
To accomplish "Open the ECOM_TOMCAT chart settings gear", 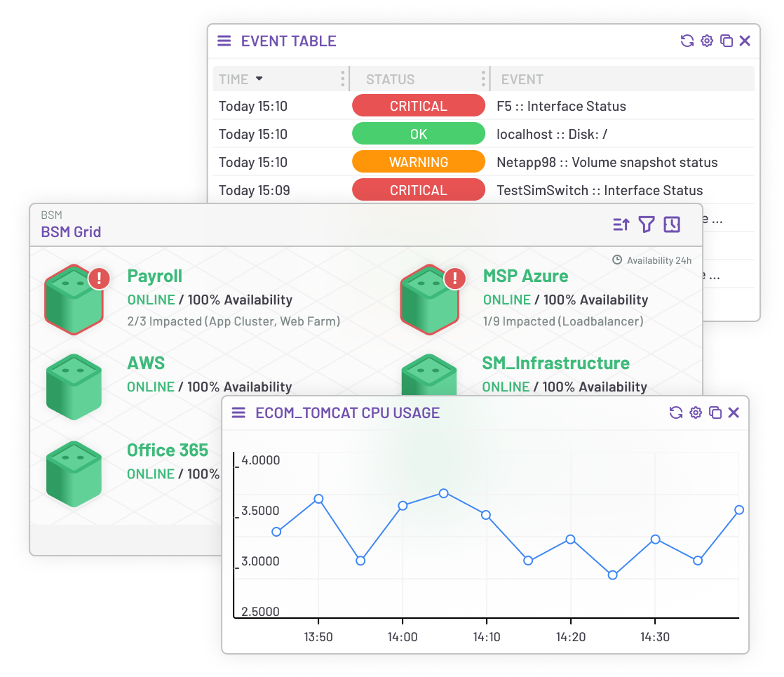I will click(696, 413).
